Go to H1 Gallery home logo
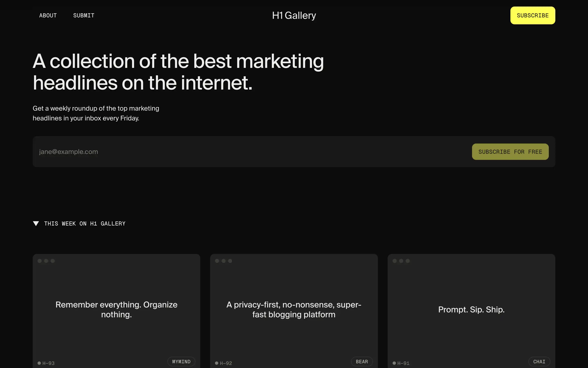This screenshot has height=368, width=588. [x=294, y=15]
